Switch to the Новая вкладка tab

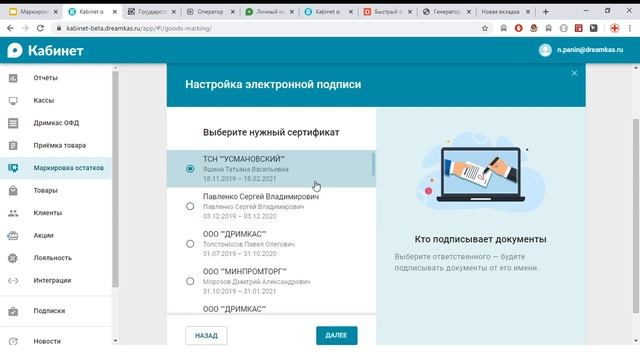tap(505, 12)
